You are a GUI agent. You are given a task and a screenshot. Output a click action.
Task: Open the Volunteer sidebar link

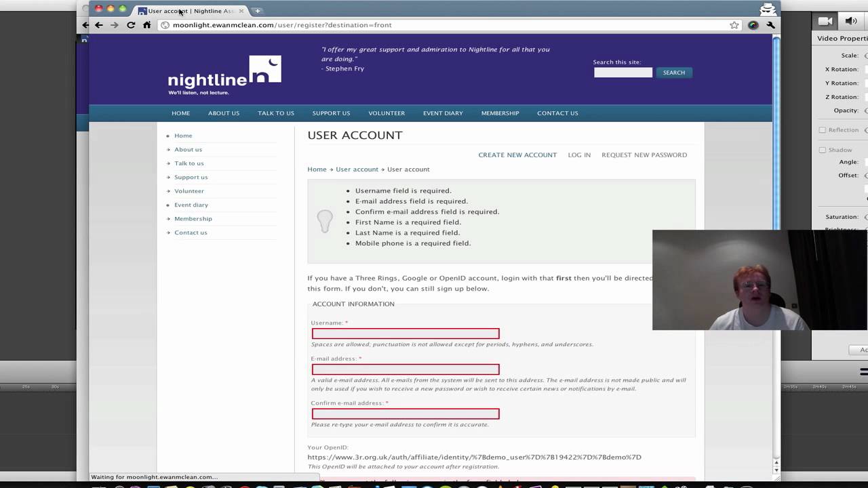tap(189, 191)
